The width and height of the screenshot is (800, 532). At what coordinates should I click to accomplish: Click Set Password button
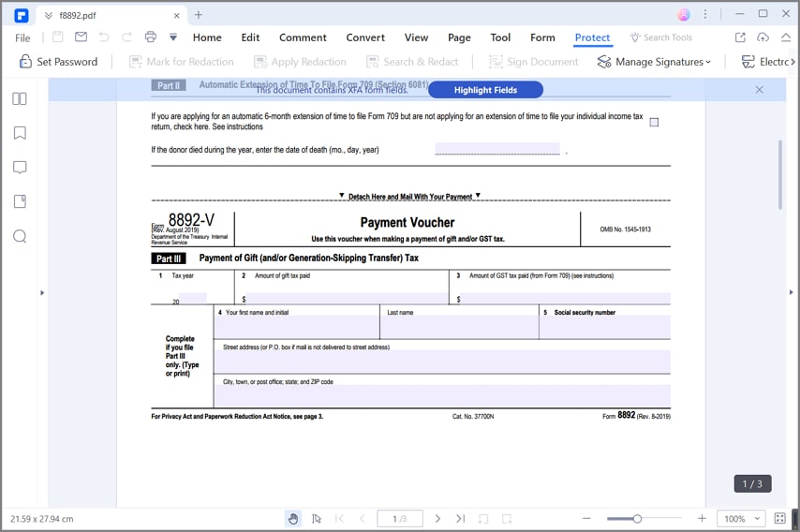click(x=58, y=62)
